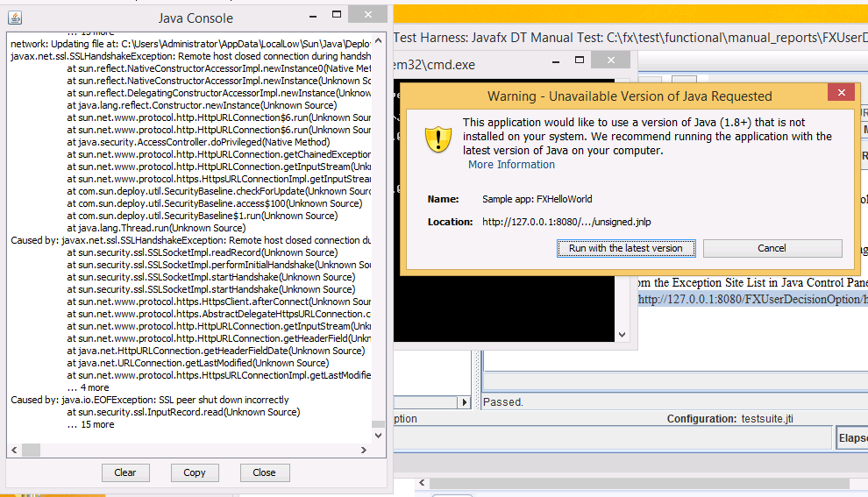Copy the Java Console text

195,472
